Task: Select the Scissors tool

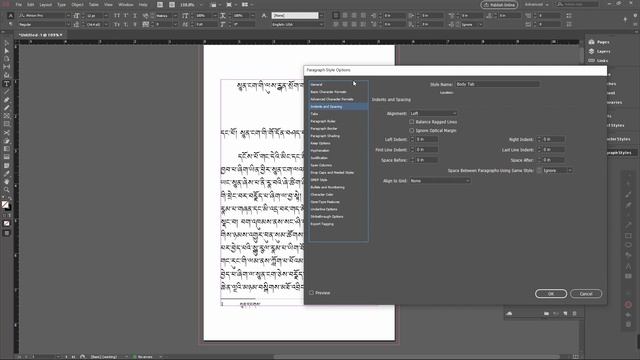Action: [x=7, y=133]
